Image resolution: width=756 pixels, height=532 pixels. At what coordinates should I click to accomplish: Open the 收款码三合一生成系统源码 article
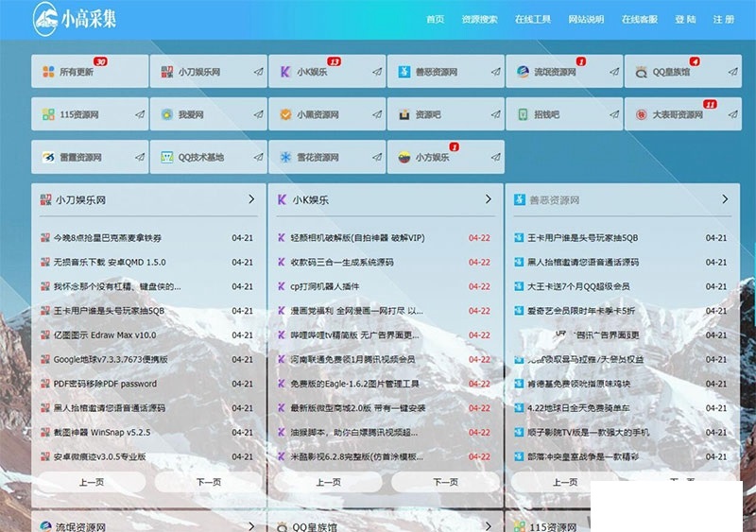point(341,262)
